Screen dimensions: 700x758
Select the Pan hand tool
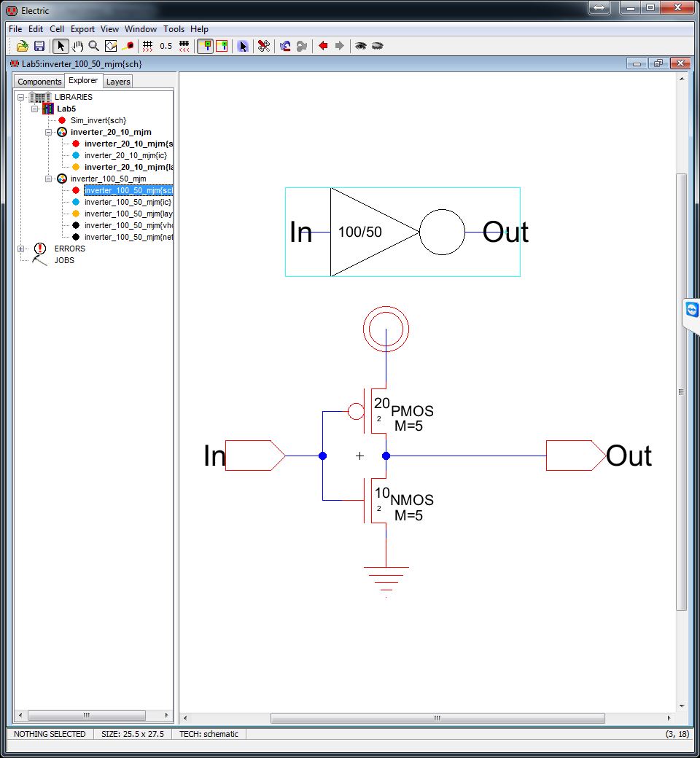78,46
